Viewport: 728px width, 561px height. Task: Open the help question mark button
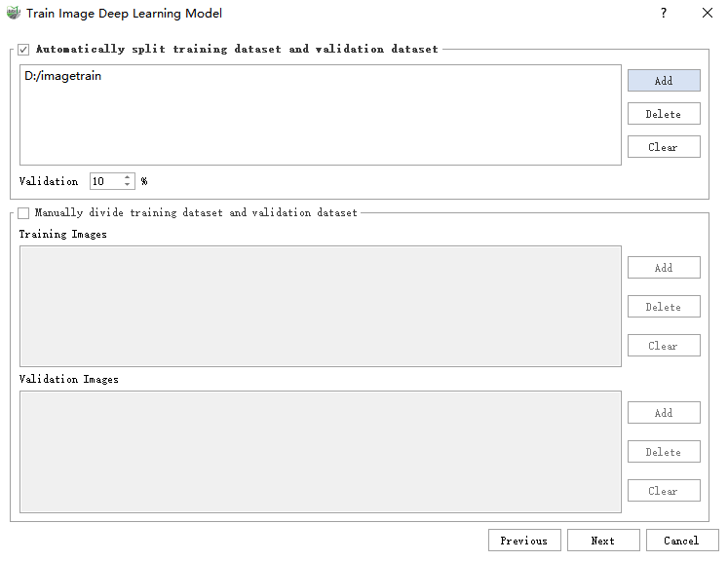664,14
